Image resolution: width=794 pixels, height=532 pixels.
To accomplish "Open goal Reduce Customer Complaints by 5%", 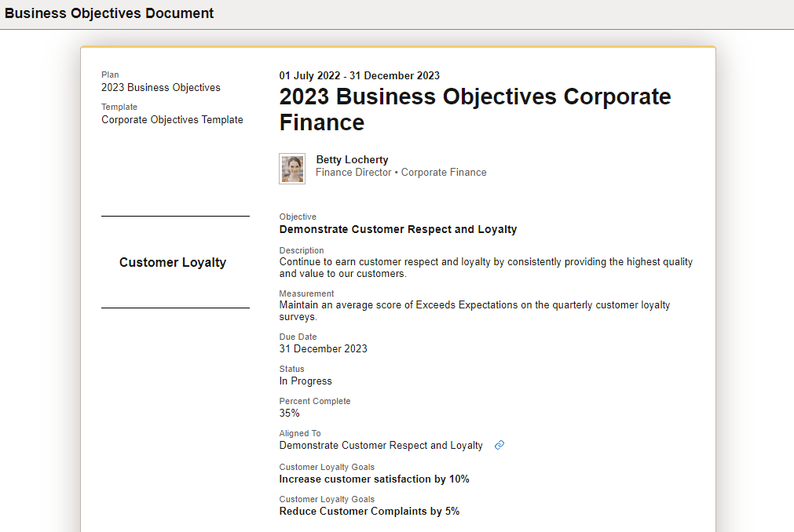I will (369, 511).
